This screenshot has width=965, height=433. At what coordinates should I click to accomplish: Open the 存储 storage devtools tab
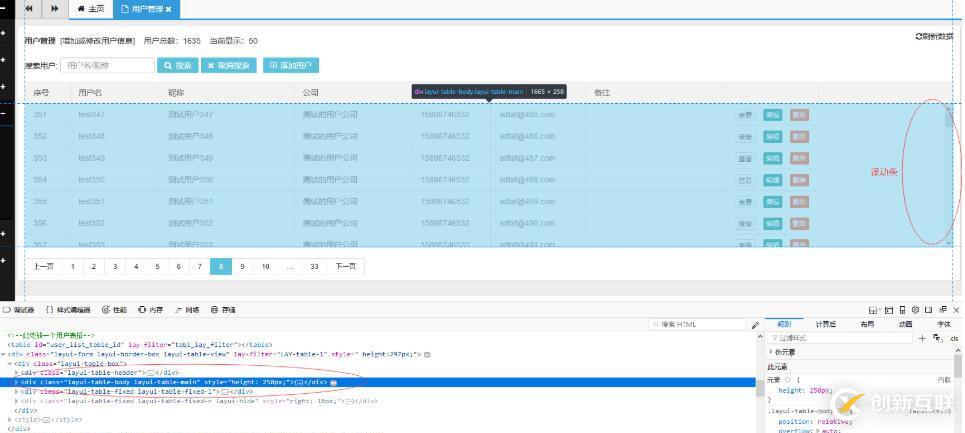tap(223, 310)
